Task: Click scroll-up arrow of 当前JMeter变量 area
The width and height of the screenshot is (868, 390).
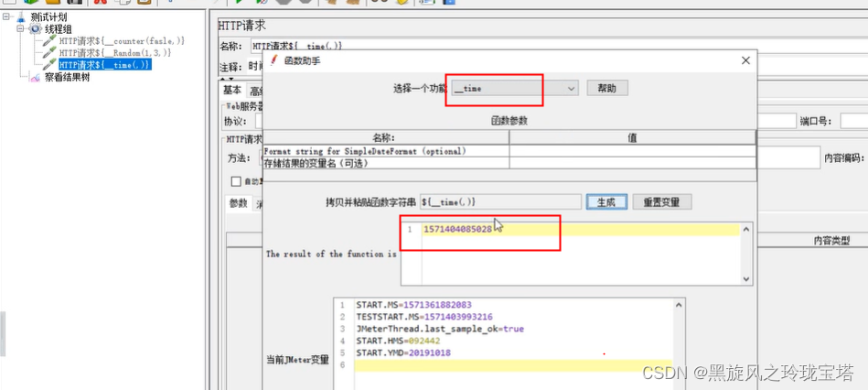Action: [x=679, y=305]
